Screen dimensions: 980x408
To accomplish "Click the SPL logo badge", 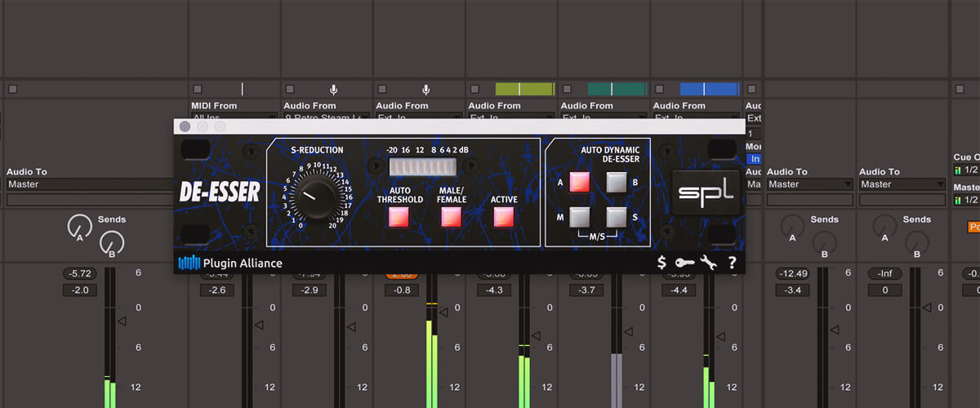I will click(x=706, y=193).
